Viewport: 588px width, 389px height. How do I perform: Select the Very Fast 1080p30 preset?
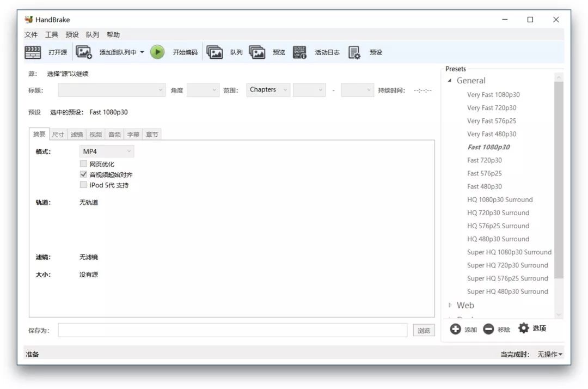point(493,95)
